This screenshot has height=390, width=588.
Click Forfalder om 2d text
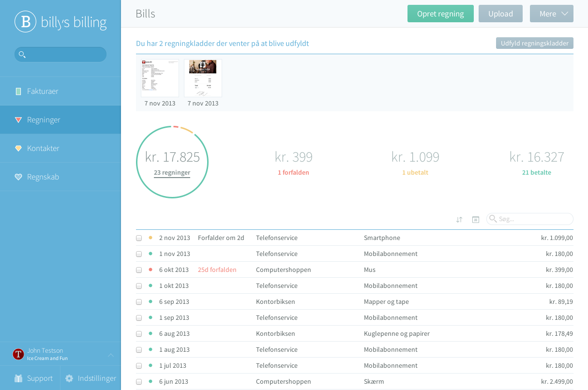[x=221, y=238]
